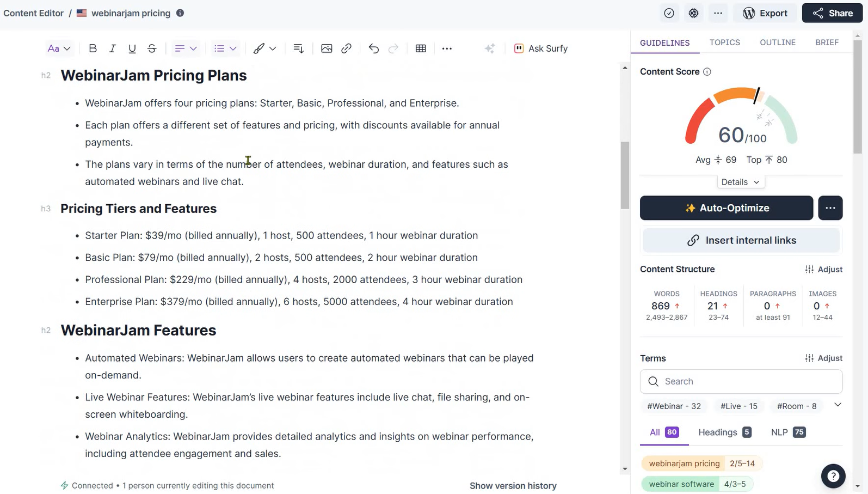Click the Terms search field
Screen dimensions: 868x494
tap(741, 381)
